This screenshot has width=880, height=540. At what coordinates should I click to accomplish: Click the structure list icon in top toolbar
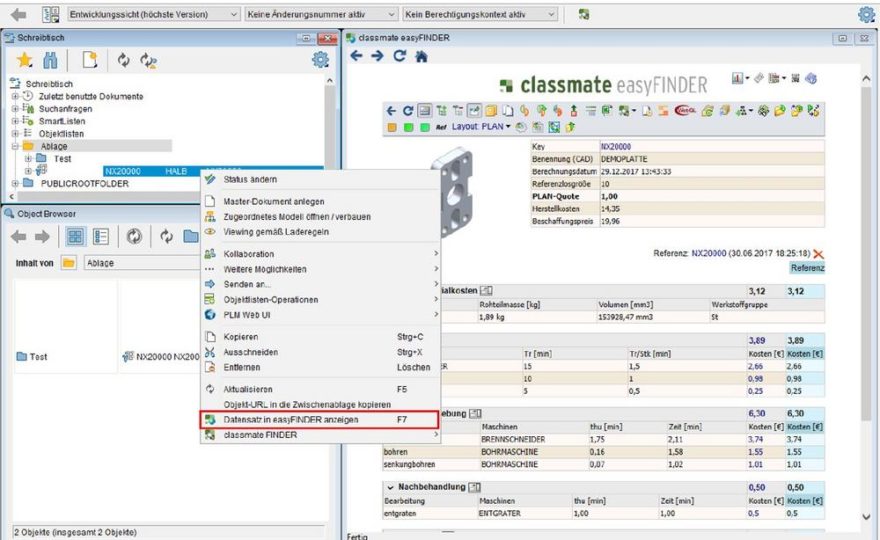(x=51, y=15)
